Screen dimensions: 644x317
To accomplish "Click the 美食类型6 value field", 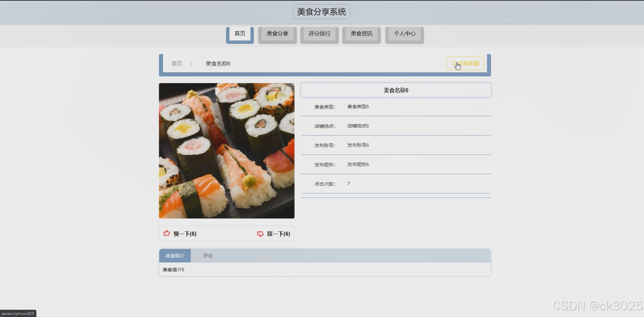I will click(358, 107).
